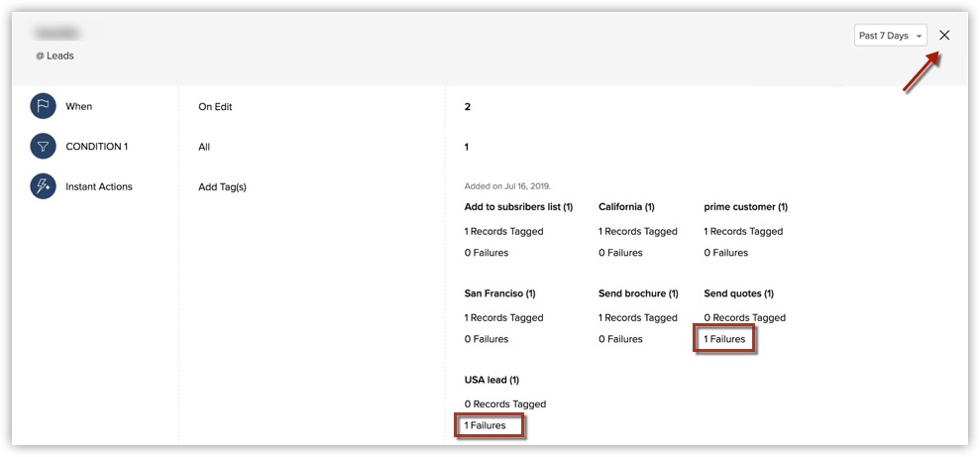
Task: Click the Add Tag(s) action label
Action: 222,186
